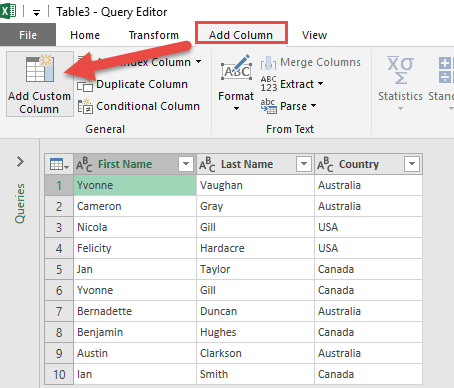Click the Extract ABC 123 icon
Viewport: 454px width, 388px height.
[x=269, y=84]
